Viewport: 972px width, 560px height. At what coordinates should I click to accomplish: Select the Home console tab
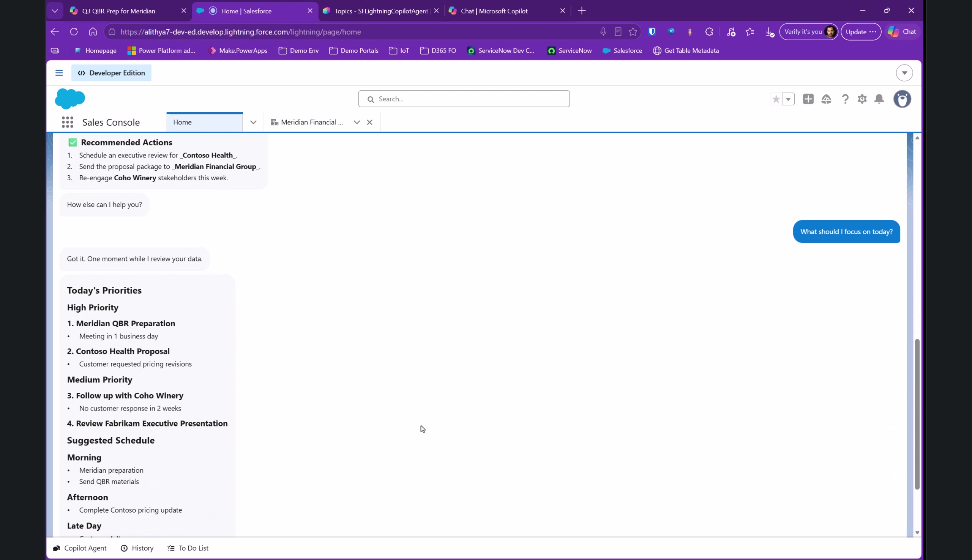tap(204, 122)
